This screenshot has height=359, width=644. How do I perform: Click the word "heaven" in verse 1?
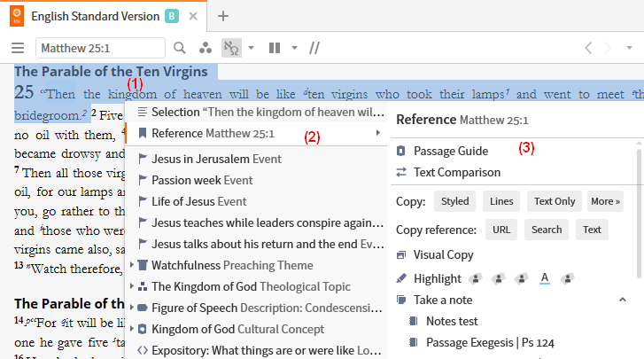point(202,95)
